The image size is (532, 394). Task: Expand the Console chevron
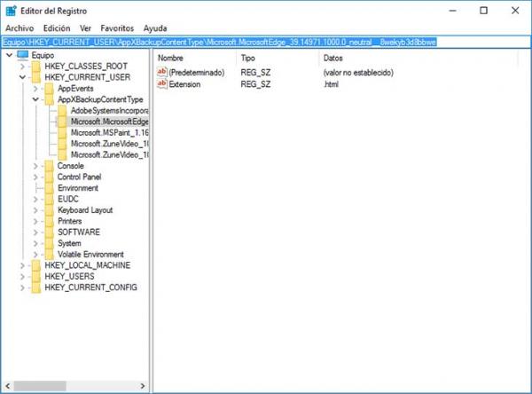[35, 166]
